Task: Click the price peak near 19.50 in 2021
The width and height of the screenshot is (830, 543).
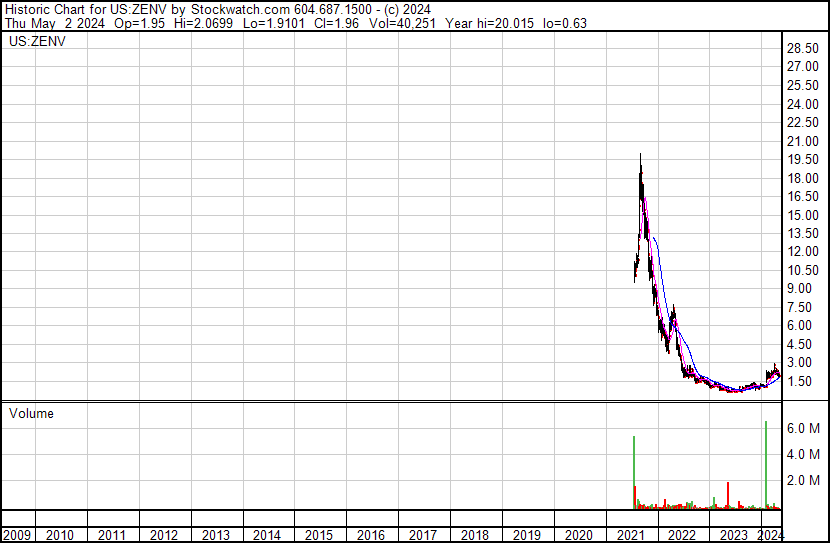Action: (x=640, y=160)
